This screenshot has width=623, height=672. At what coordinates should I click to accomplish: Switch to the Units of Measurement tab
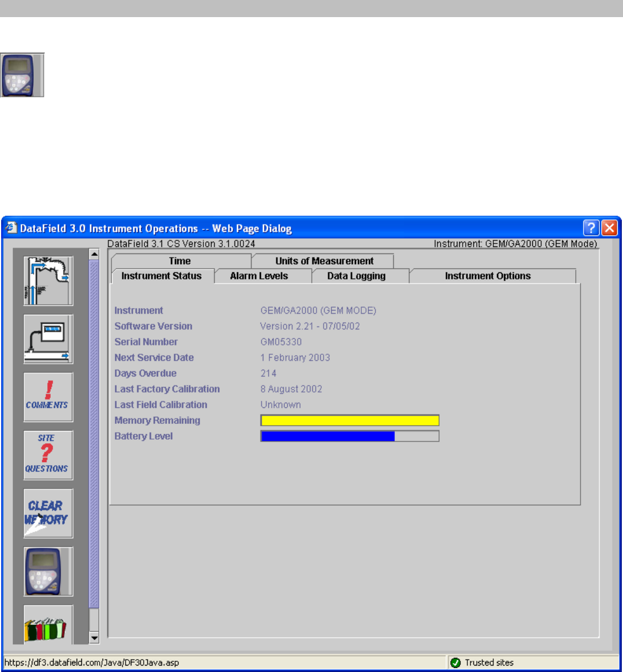tap(324, 261)
